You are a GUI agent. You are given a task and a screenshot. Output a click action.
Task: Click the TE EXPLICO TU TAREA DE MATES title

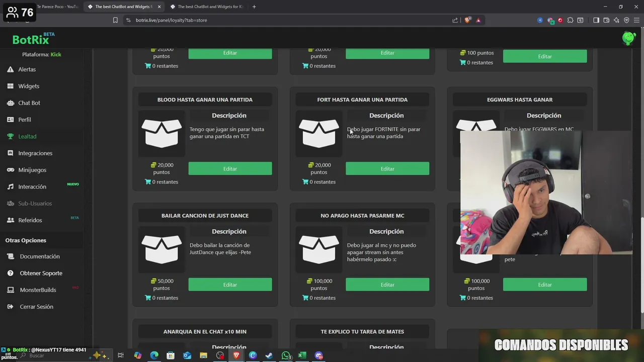click(362, 332)
